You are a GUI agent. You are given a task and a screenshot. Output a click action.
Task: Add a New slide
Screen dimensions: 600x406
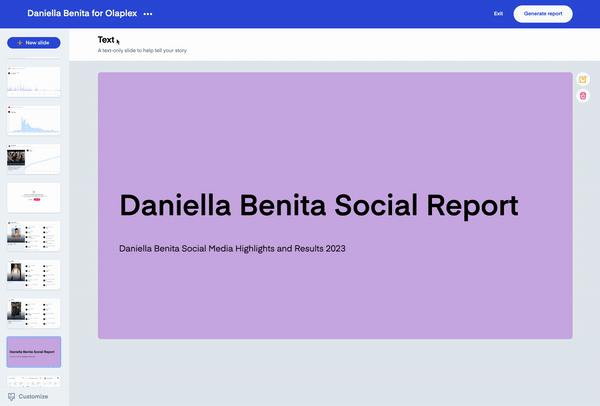pyautogui.click(x=34, y=43)
